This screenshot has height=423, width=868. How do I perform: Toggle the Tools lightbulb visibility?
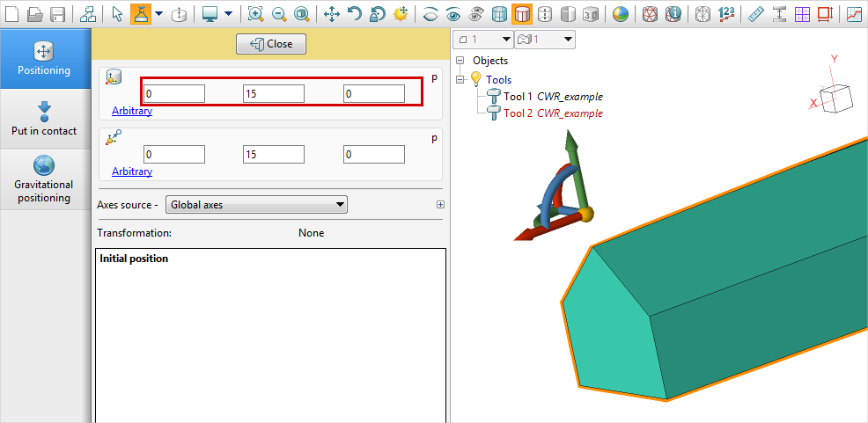tap(476, 79)
